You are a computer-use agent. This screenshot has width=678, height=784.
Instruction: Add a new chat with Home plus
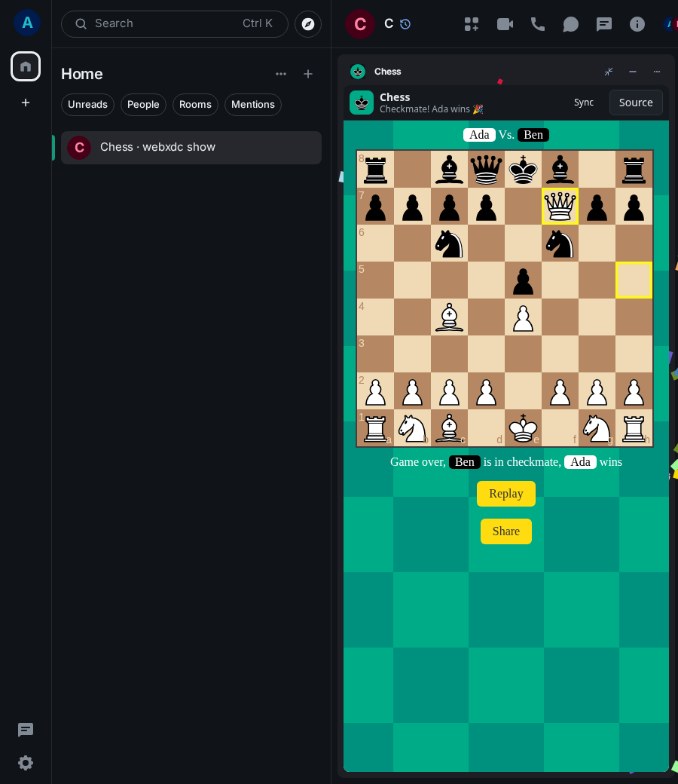[x=308, y=74]
